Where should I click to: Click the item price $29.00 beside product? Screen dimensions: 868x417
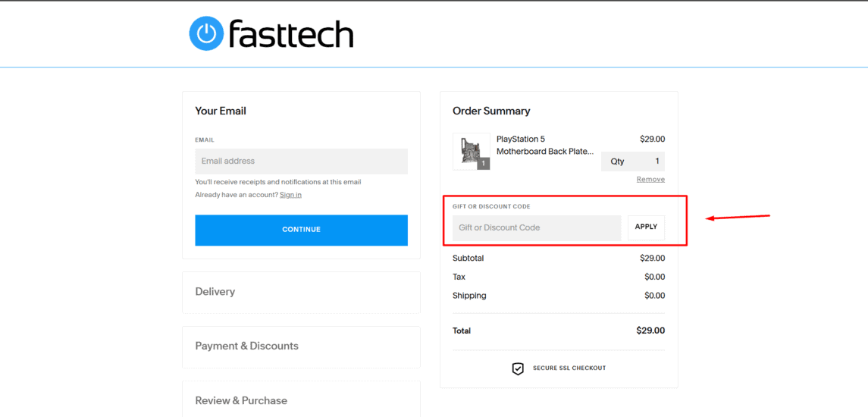coord(652,139)
